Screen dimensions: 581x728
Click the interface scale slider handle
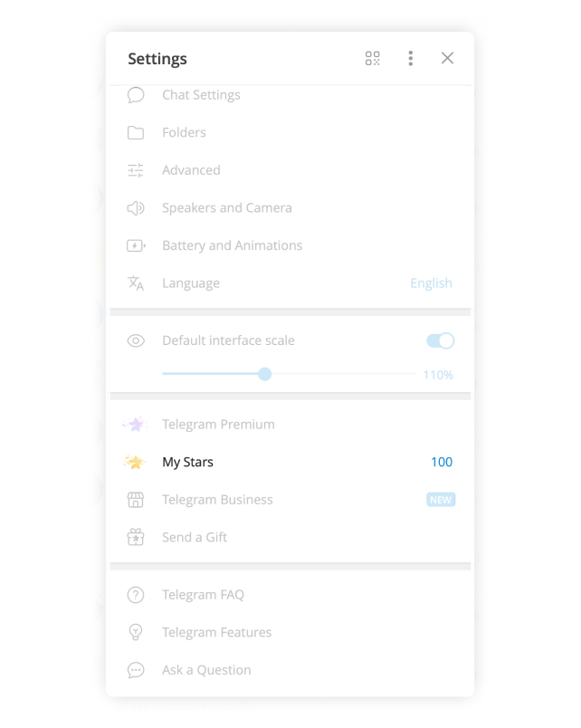pos(264,374)
